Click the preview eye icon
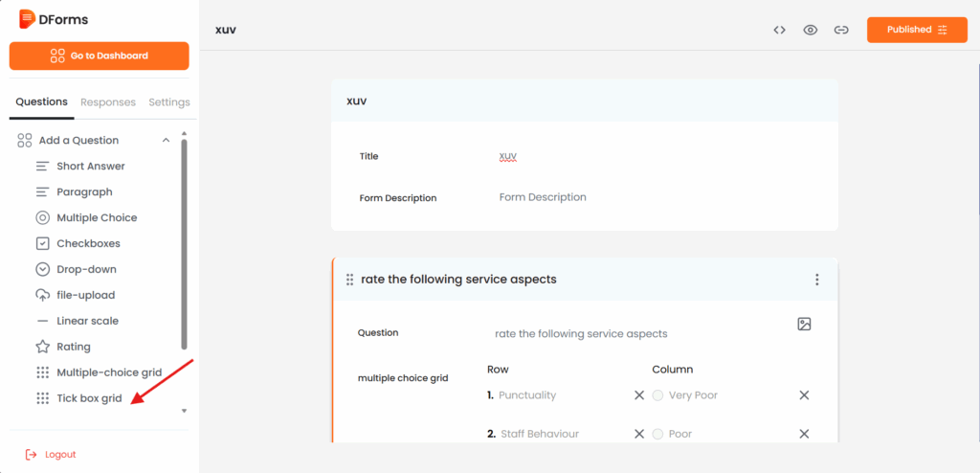This screenshot has width=980, height=473. coord(811,30)
